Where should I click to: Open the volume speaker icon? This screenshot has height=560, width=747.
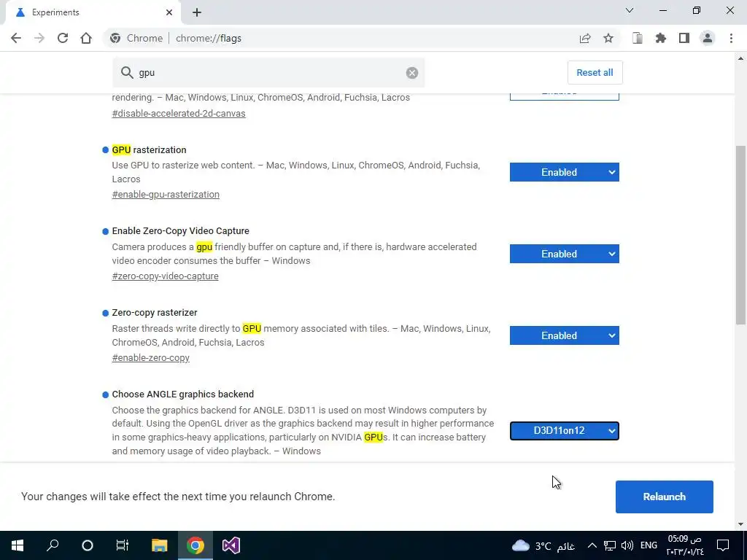(627, 545)
